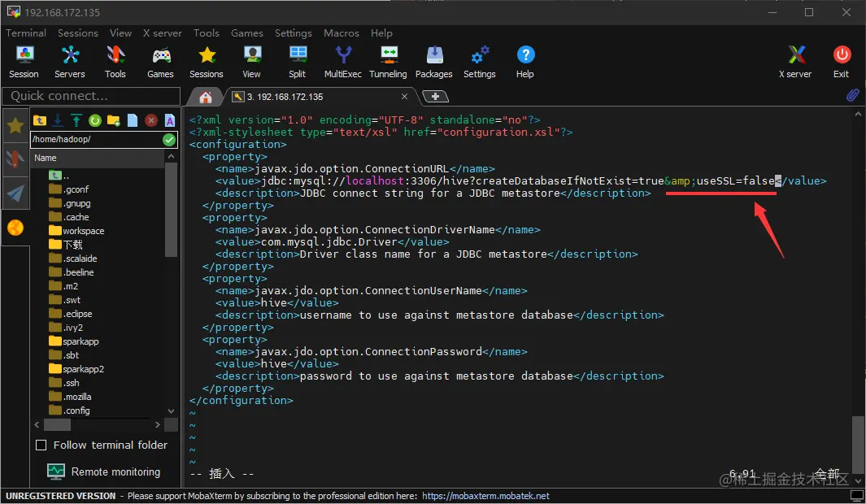Open the Tunneling toolbar icon
Viewport: 866px width, 504px height.
tap(388, 62)
